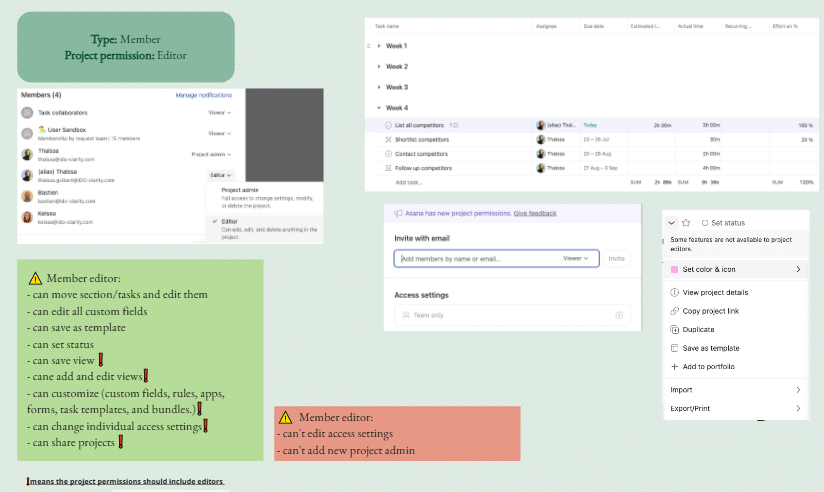
Task: Open (alias) Thaissa's Editor role dropdown
Action: [x=221, y=175]
